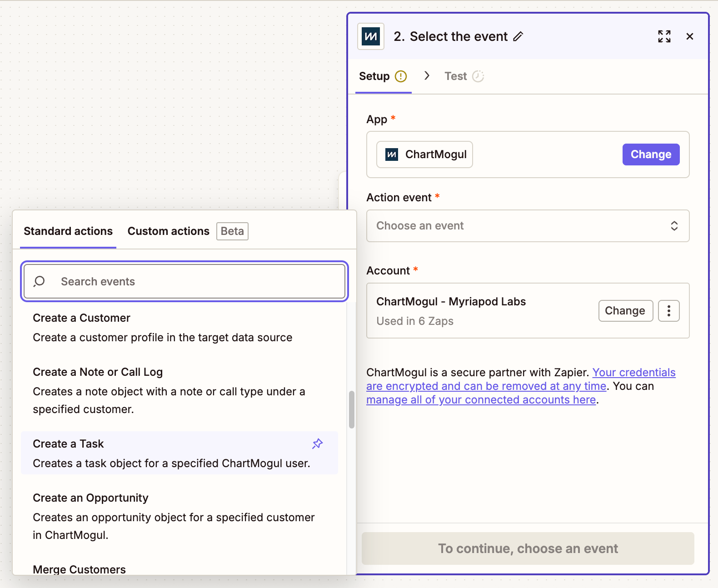The height and width of the screenshot is (588, 718).
Task: Open the Custom actions tab
Action: [x=169, y=231]
